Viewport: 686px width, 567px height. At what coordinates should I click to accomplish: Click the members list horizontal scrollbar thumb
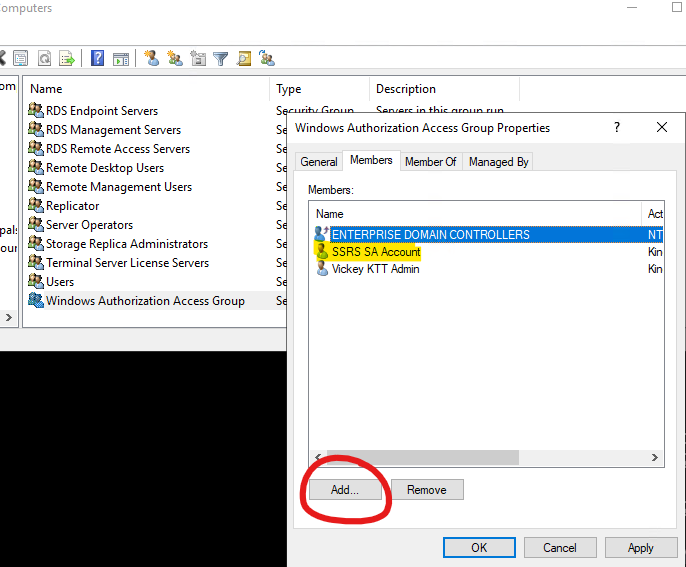423,458
